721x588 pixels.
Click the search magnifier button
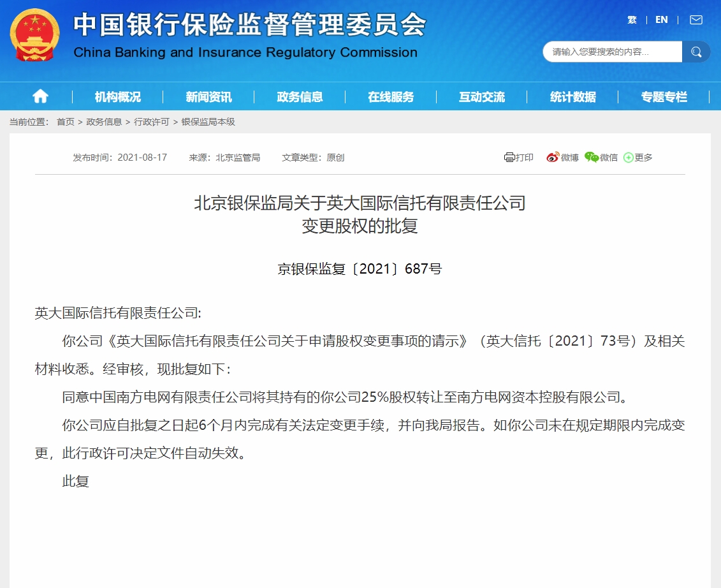click(x=696, y=52)
